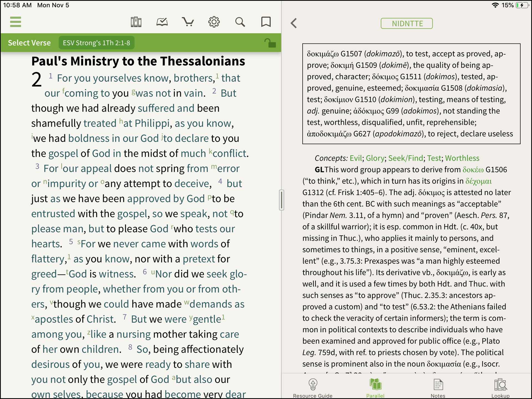Tap verse number 2
Screen dimensions: 532x399
click(214, 91)
